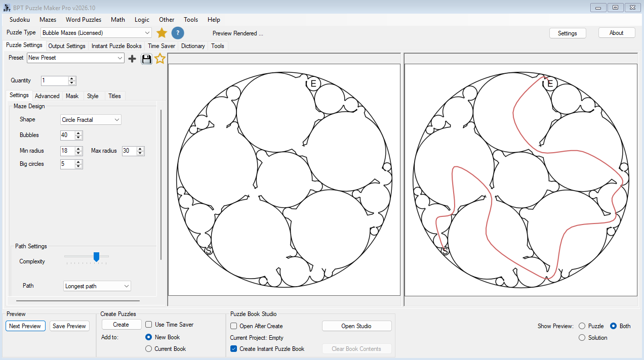Screen dimensions: 644x360
Task: Switch to Dictionary tab
Action: [x=193, y=46]
